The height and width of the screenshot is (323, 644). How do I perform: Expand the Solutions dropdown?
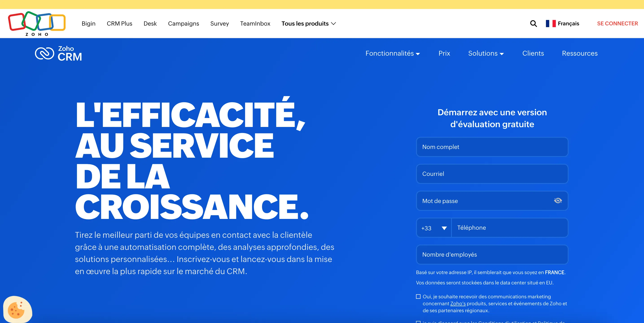[486, 53]
